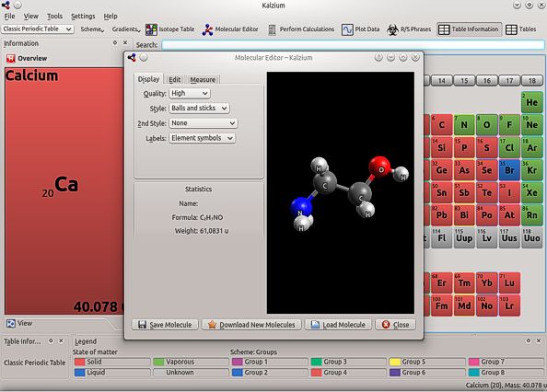Launch Molecular Editor from toolbar
Viewport: 547px width, 392px height.
click(x=230, y=29)
